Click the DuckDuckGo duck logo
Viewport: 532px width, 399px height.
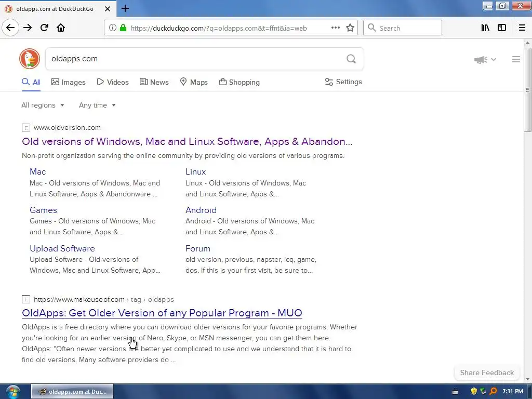30,59
